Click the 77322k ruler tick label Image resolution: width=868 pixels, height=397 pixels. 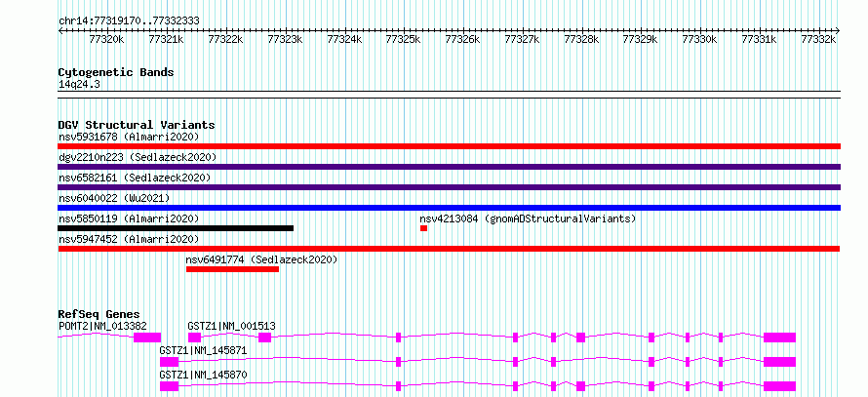pyautogui.click(x=225, y=39)
